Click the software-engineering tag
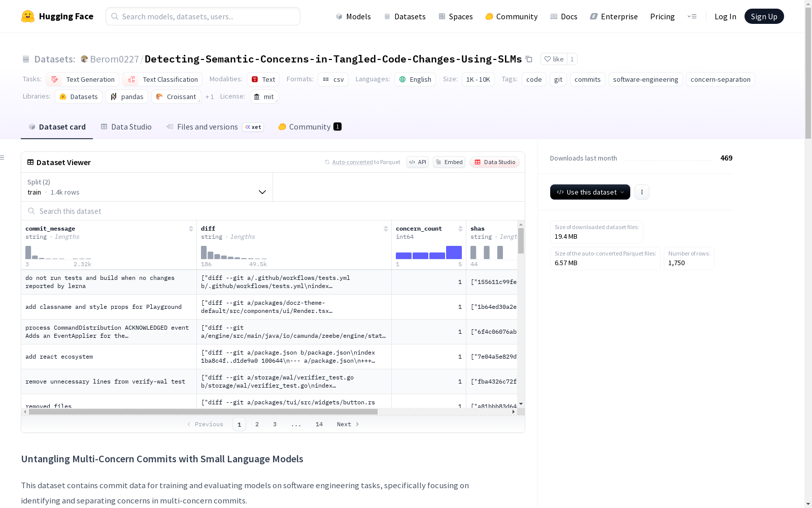The width and height of the screenshot is (812, 508). [x=646, y=79]
